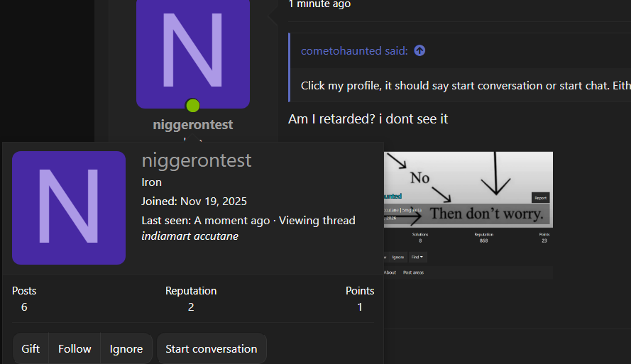This screenshot has height=364, width=631.
Task: Click the 'Posts' stat label
Action: click(24, 291)
